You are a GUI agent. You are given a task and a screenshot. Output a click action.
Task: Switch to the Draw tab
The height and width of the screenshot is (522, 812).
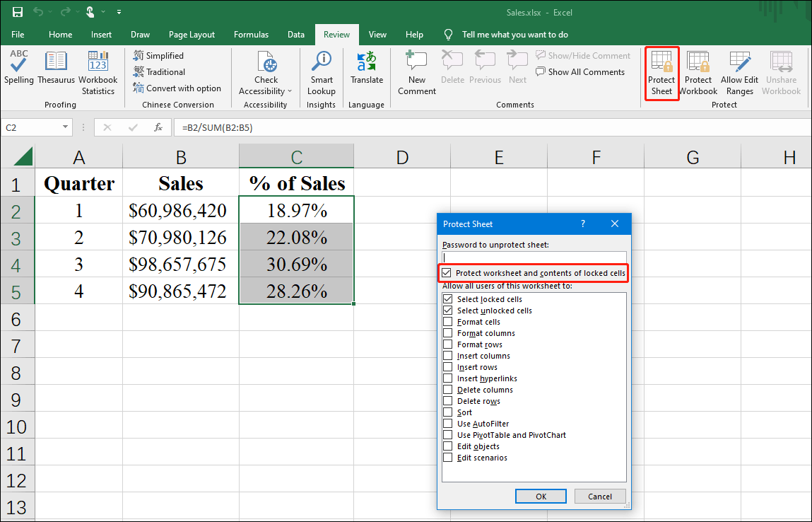tap(141, 34)
